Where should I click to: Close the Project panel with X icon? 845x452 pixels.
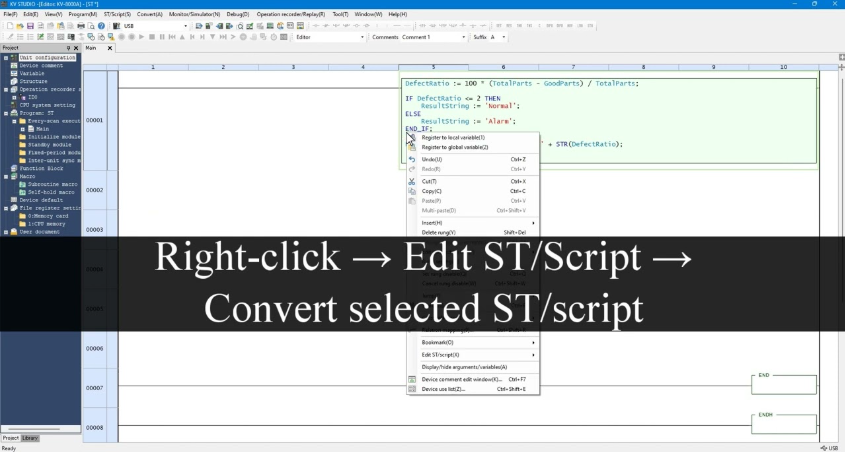point(76,48)
